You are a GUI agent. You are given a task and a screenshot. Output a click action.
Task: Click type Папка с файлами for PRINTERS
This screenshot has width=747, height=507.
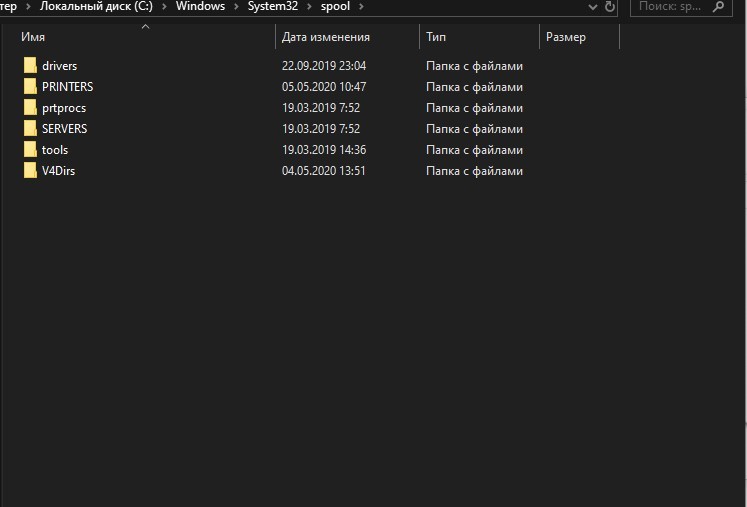pos(474,87)
